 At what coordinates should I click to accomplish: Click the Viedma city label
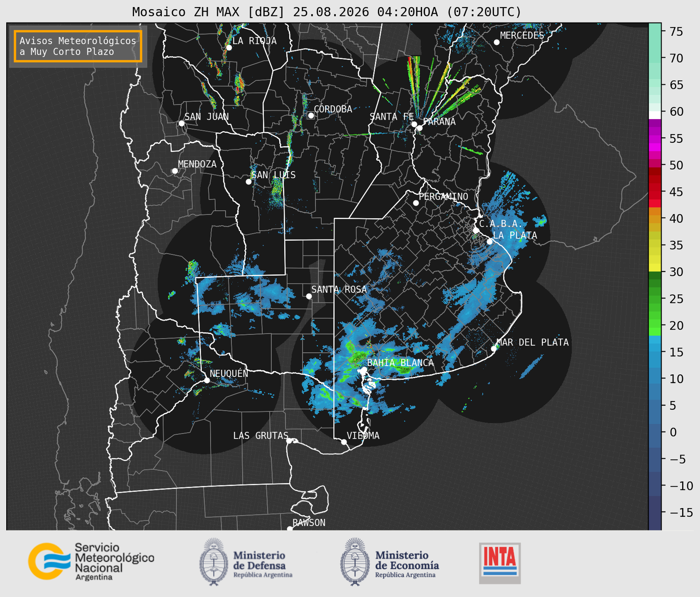pos(363,436)
